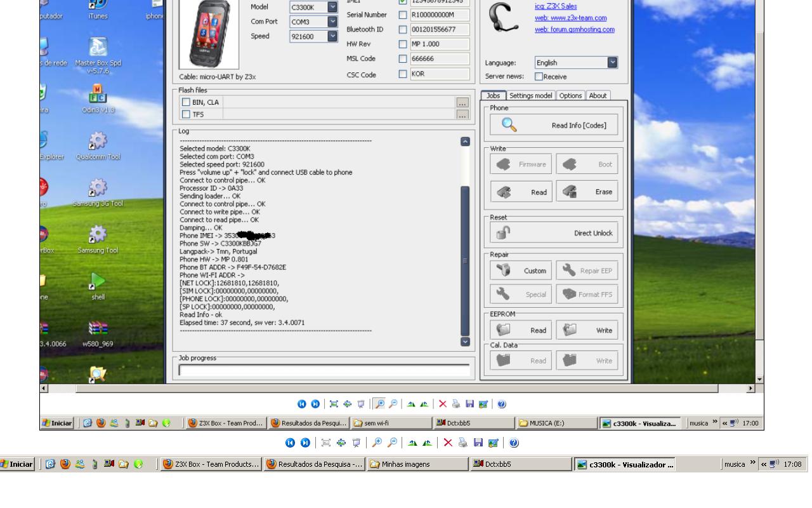Click the Cal. Data Read button

pos(521,361)
